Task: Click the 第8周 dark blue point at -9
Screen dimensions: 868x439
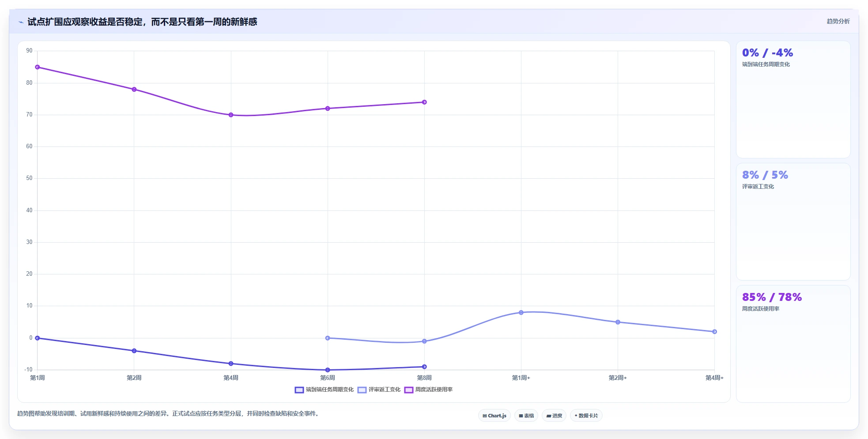Action: click(x=424, y=367)
